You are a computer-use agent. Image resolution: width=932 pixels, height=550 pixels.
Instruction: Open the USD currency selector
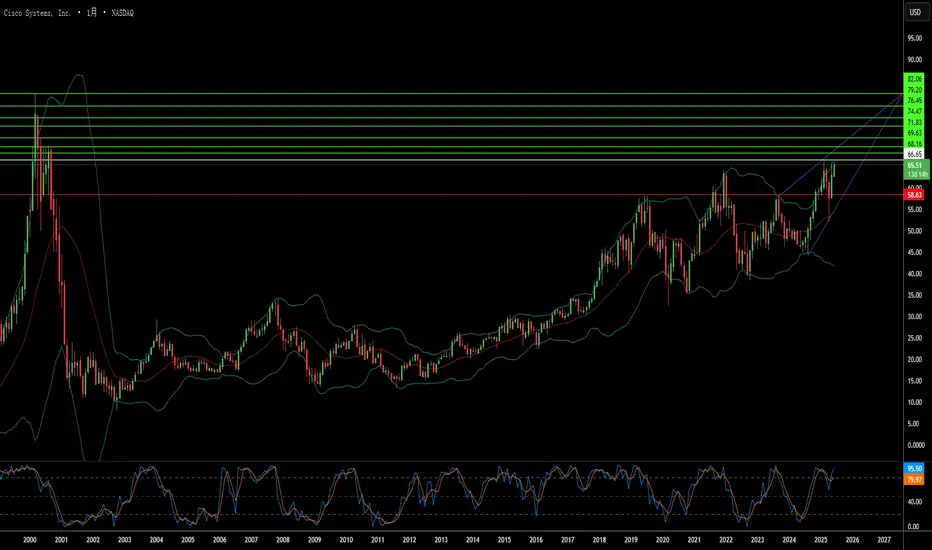click(x=915, y=12)
